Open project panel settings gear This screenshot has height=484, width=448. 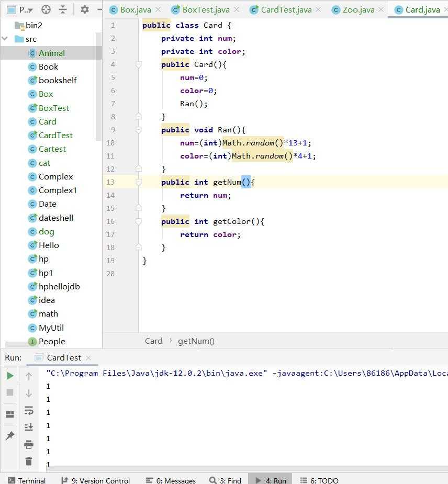coord(85,9)
